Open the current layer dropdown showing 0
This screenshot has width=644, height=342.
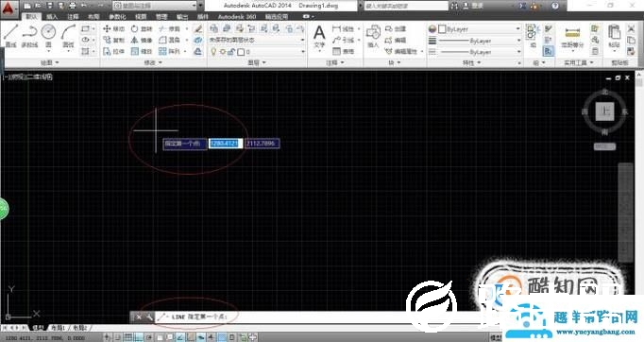[x=257, y=52]
